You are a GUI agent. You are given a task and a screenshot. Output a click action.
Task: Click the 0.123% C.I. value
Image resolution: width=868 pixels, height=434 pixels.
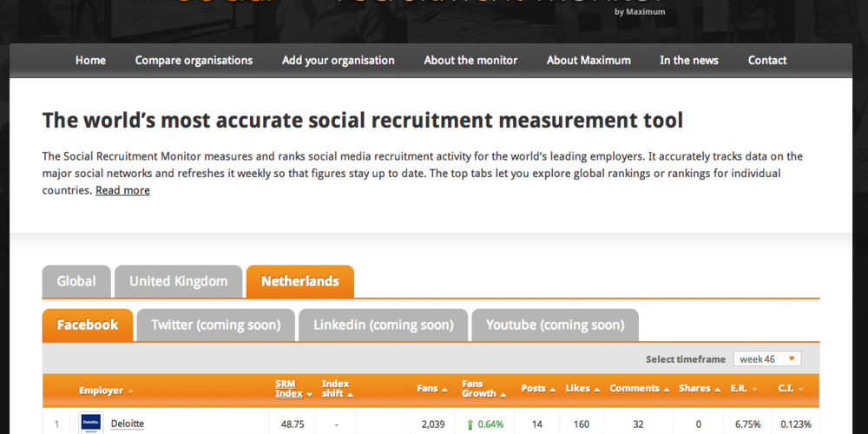point(796,424)
